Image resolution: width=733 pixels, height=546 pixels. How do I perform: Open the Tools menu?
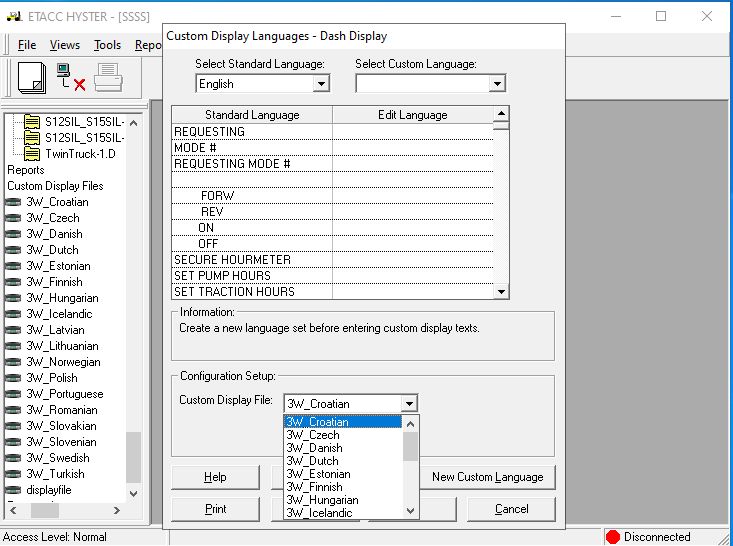[x=107, y=45]
